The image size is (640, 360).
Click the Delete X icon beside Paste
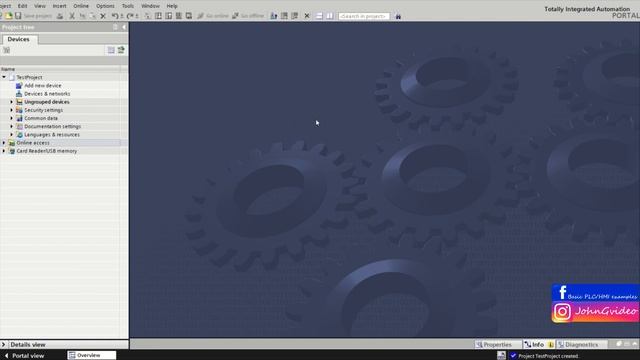(103, 16)
